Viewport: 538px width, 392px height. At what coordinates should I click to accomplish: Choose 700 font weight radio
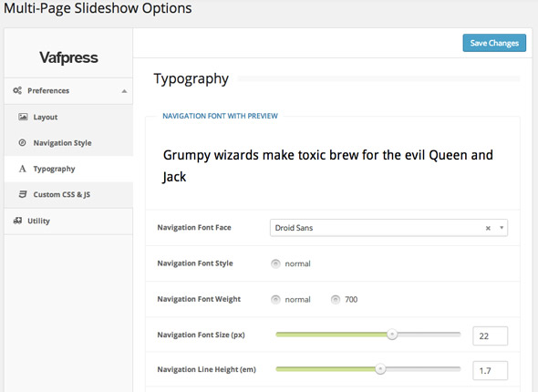tap(336, 300)
